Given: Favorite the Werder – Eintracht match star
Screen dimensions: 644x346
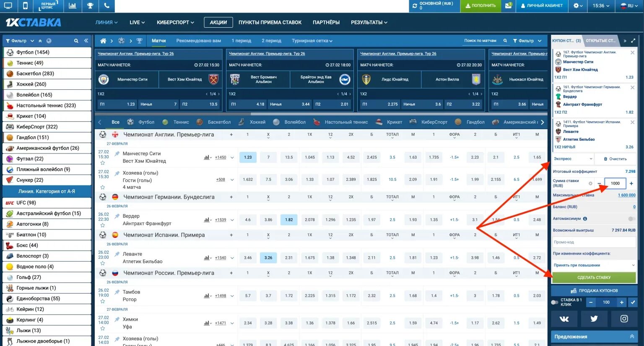Looking at the screenshot, I should (103, 225).
